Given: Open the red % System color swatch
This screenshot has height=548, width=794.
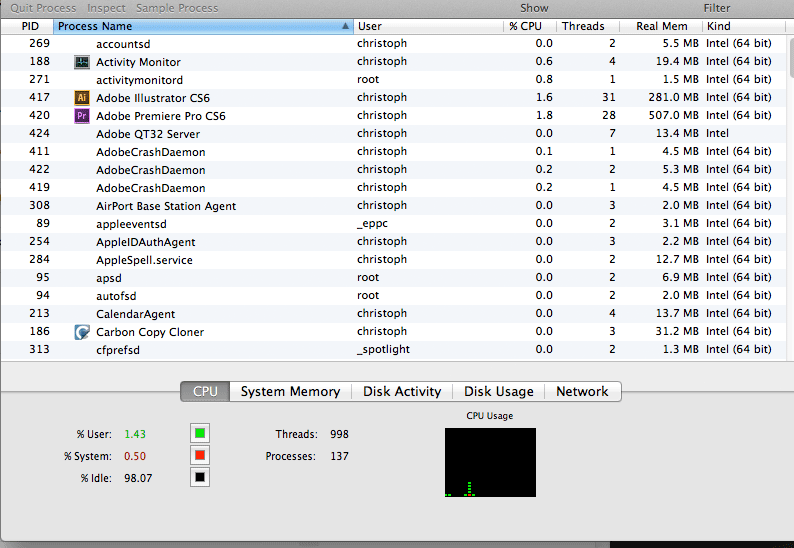Looking at the screenshot, I should coord(200,455).
